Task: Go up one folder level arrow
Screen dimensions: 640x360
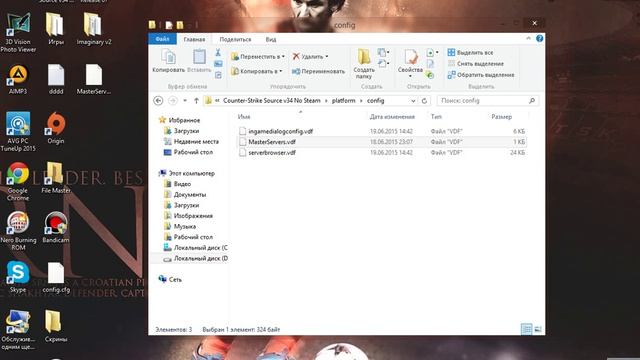Action: 196,100
